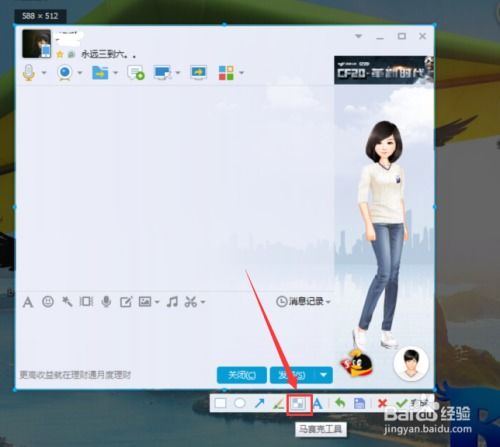
Task: Click the yellow star level icon
Action: pos(60,54)
